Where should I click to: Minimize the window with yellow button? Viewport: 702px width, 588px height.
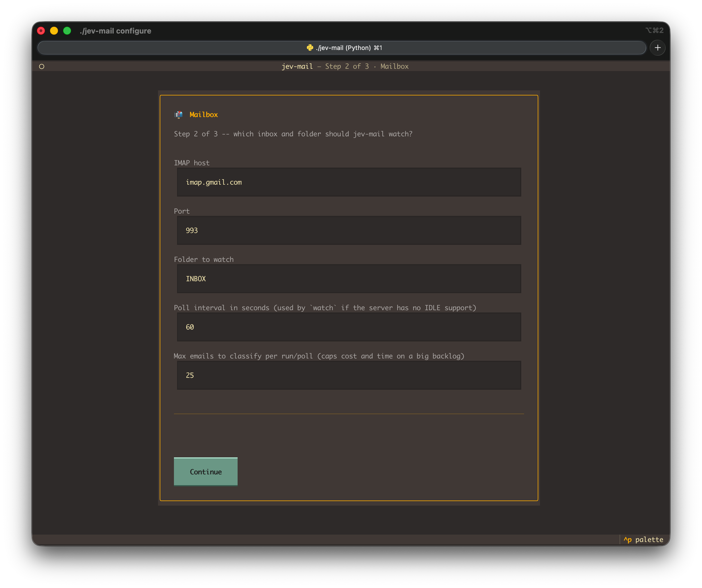[54, 31]
